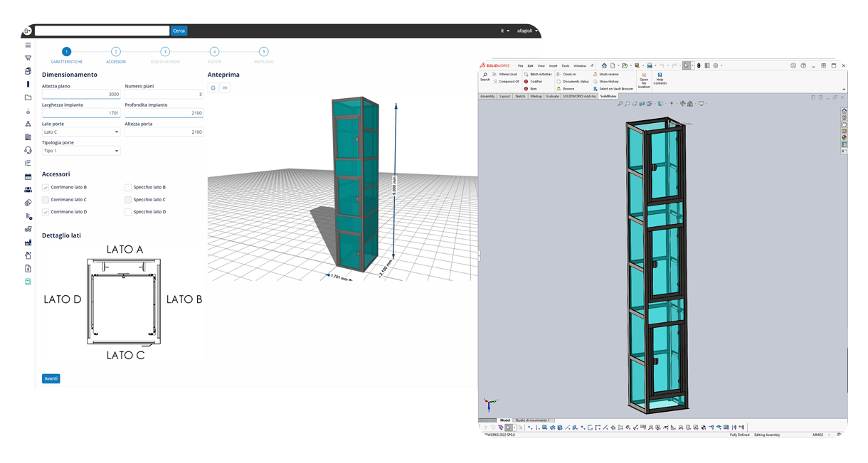Open the hierarchy tree icon in the sidebar

pos(28,124)
